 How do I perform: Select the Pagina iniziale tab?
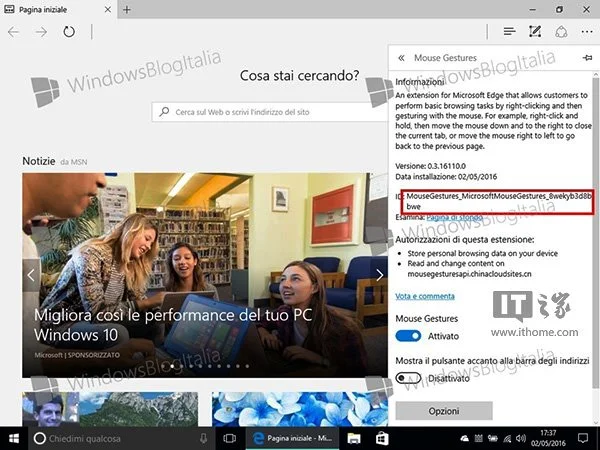[x=58, y=10]
